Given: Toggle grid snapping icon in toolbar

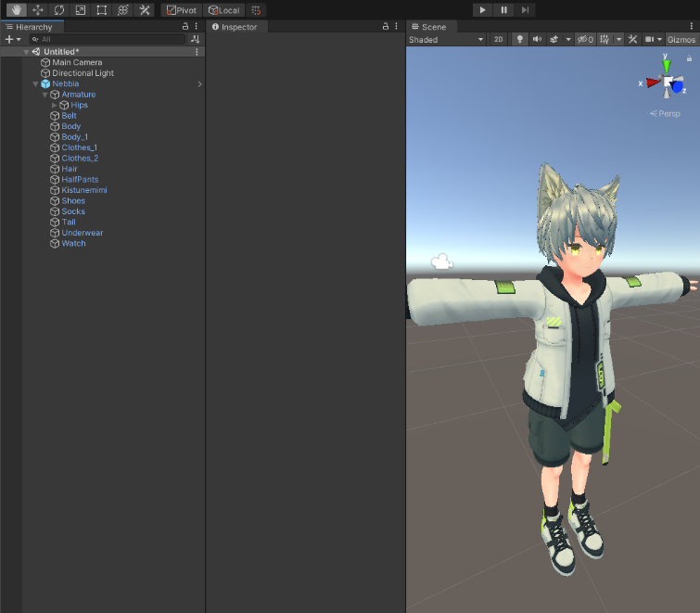Looking at the screenshot, I should point(256,10).
